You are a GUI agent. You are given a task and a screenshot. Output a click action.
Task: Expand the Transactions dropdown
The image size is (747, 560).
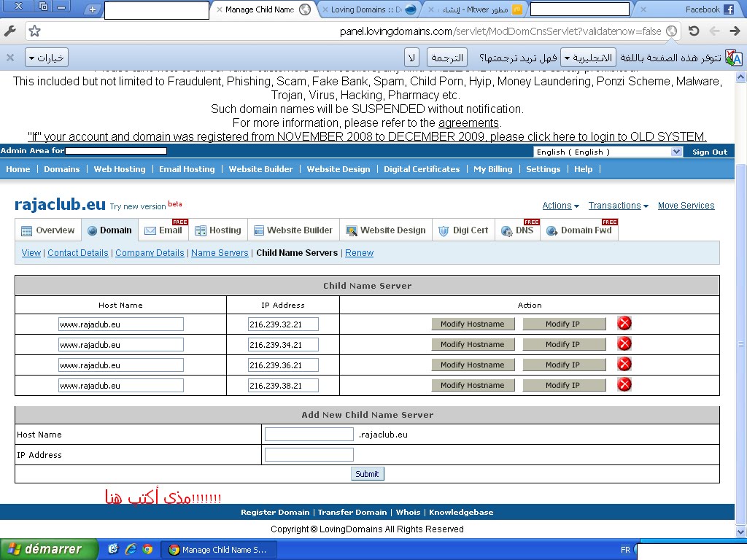click(619, 206)
